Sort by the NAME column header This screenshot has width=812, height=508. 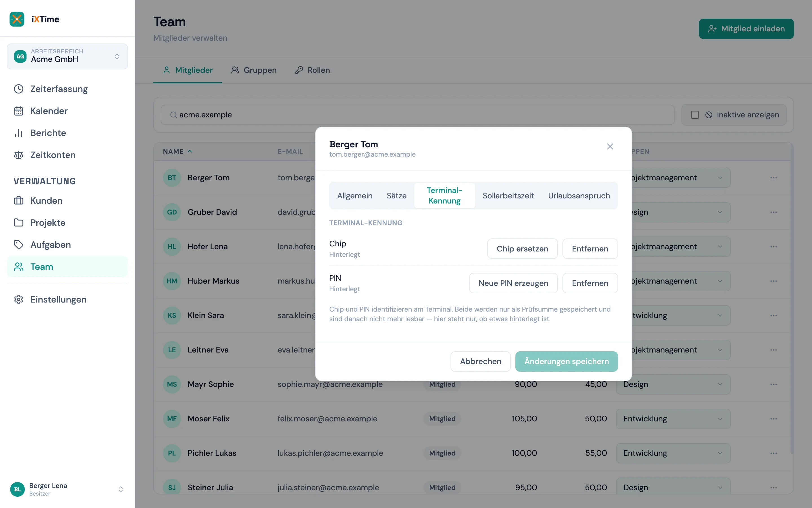pyautogui.click(x=178, y=152)
